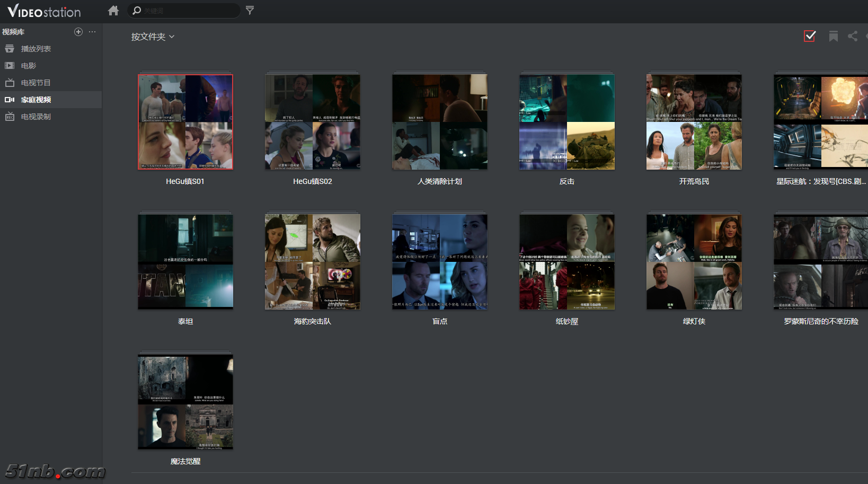Click the Video Station logo

(44, 11)
